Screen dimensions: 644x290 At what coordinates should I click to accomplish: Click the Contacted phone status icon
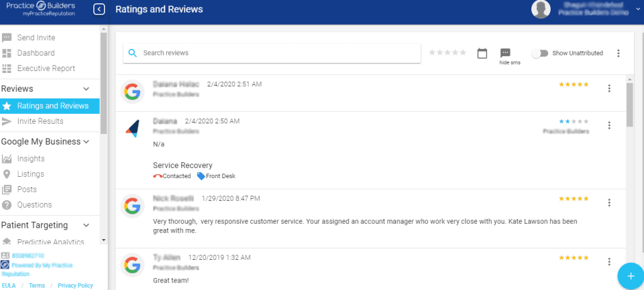(x=157, y=176)
